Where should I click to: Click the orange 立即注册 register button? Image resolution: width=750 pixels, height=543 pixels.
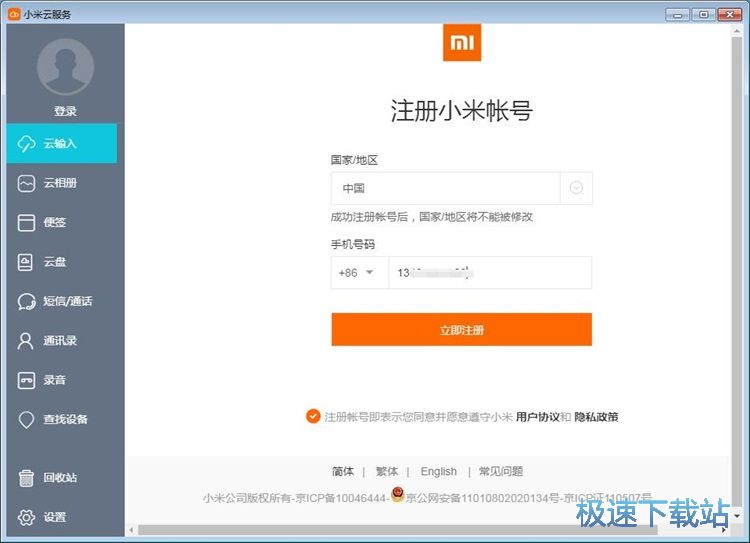[462, 330]
